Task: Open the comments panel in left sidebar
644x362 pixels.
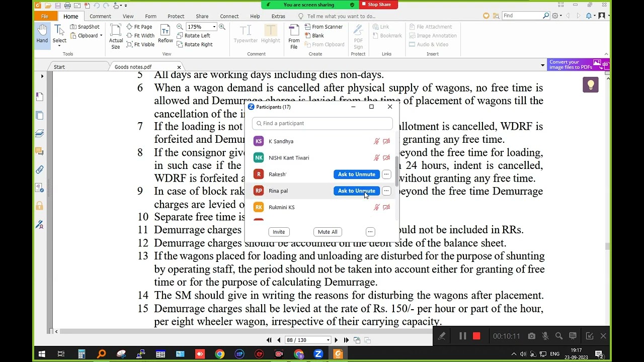Action: [40, 151]
